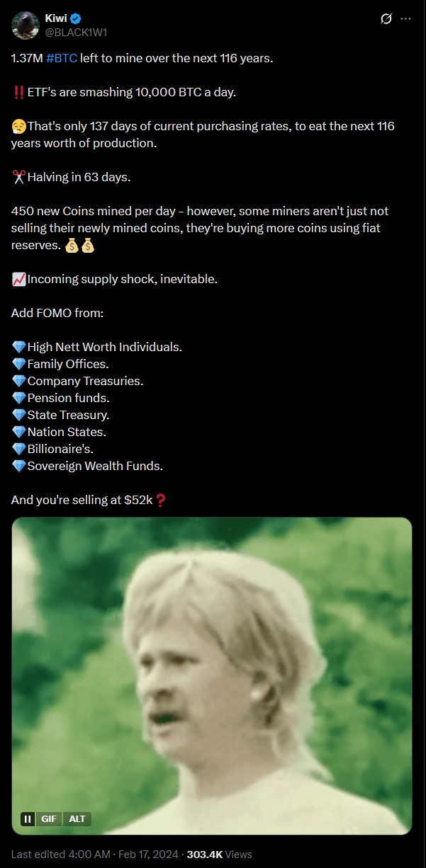Viewport: 426px width, 868px height.
Task: Click the blue verified checkmark badge
Action: (76, 18)
